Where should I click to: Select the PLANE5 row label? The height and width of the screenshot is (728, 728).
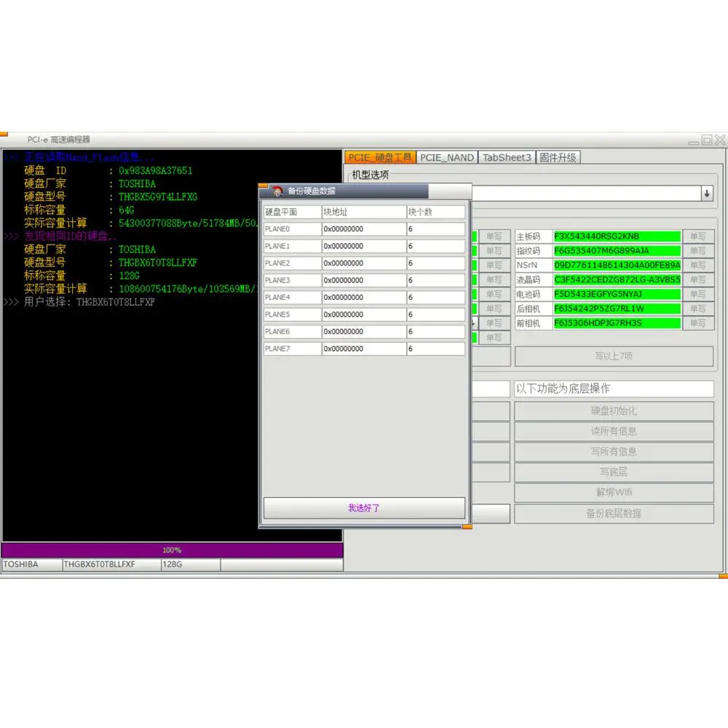click(x=293, y=314)
